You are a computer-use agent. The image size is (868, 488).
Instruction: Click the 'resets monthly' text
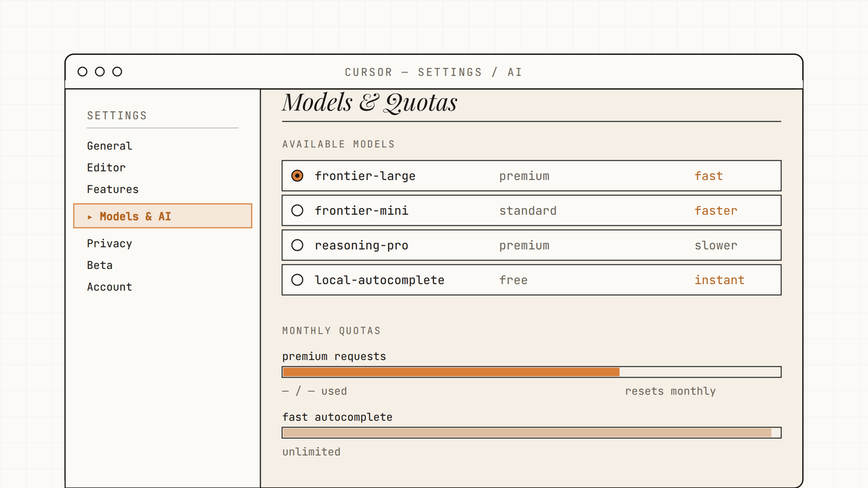tap(671, 391)
